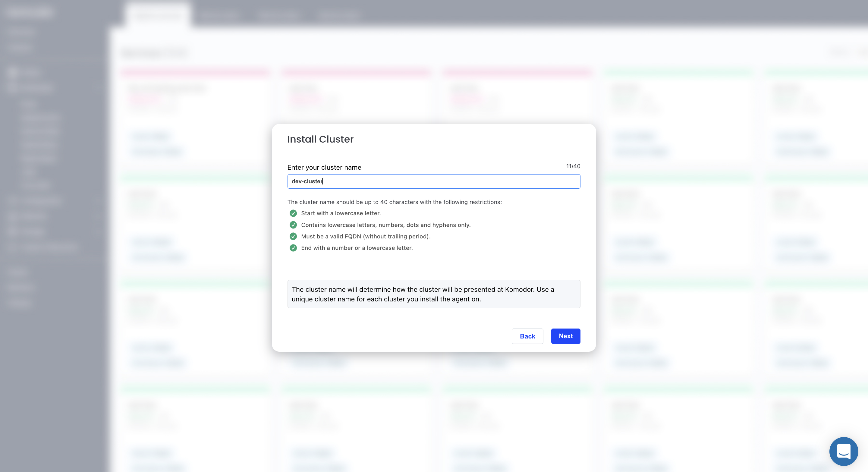The image size is (868, 472).
Task: Click the 'Install Cluster' dialog heading
Action: tap(320, 139)
